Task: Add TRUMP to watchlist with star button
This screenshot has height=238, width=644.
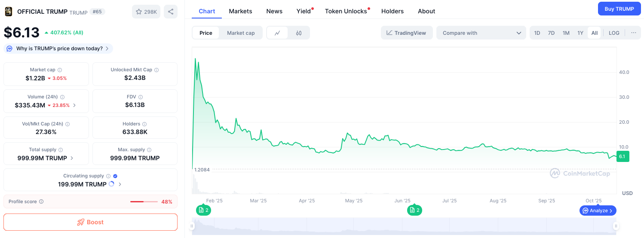Action: pos(146,12)
